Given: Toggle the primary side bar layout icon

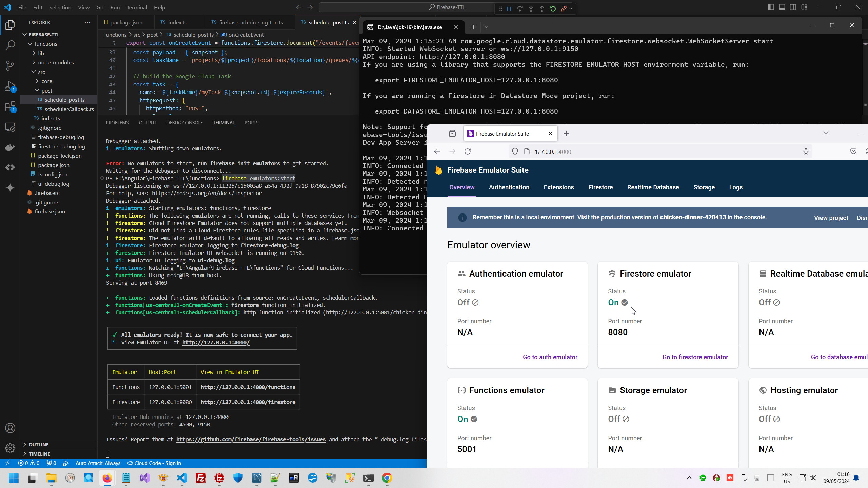Looking at the screenshot, I should (771, 7).
